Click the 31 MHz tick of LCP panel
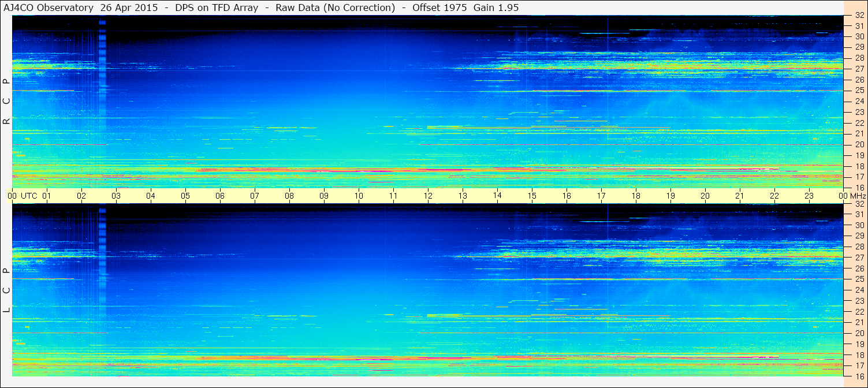 [859, 214]
